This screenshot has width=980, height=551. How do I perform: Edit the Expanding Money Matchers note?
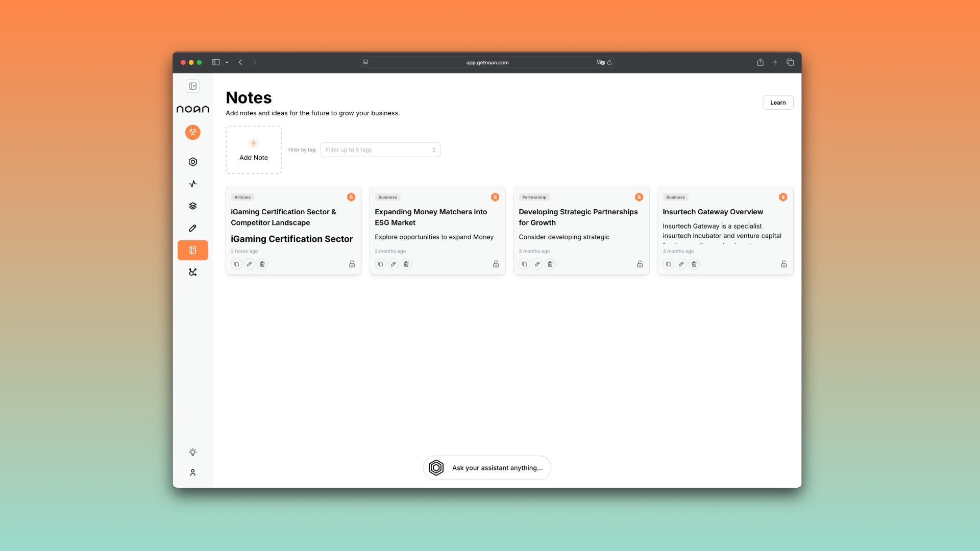393,264
